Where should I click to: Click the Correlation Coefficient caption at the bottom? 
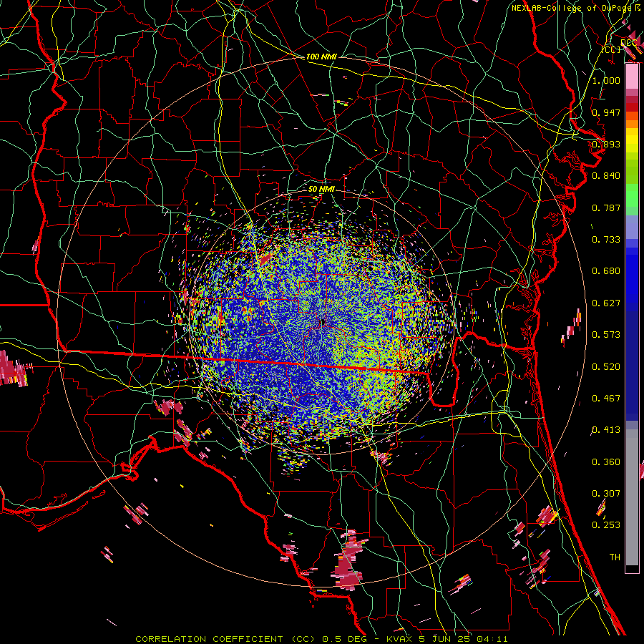point(321,639)
